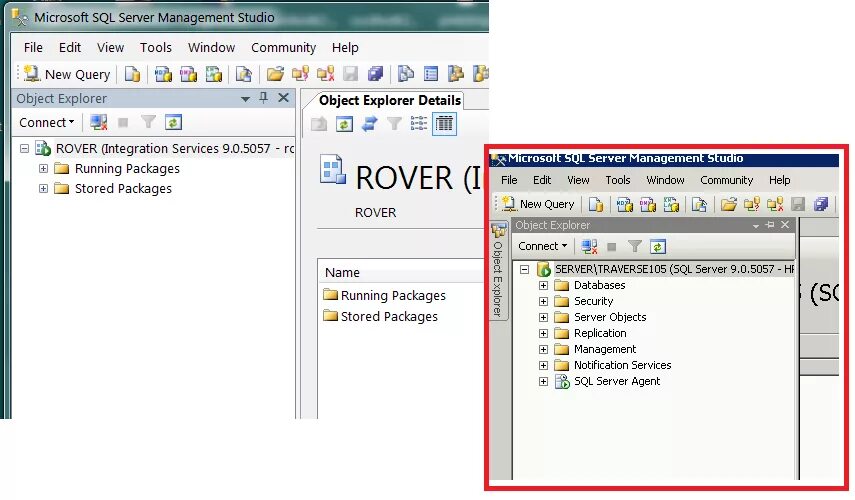The width and height of the screenshot is (855, 500).
Task: Expand the Databases folder
Action: 543,285
